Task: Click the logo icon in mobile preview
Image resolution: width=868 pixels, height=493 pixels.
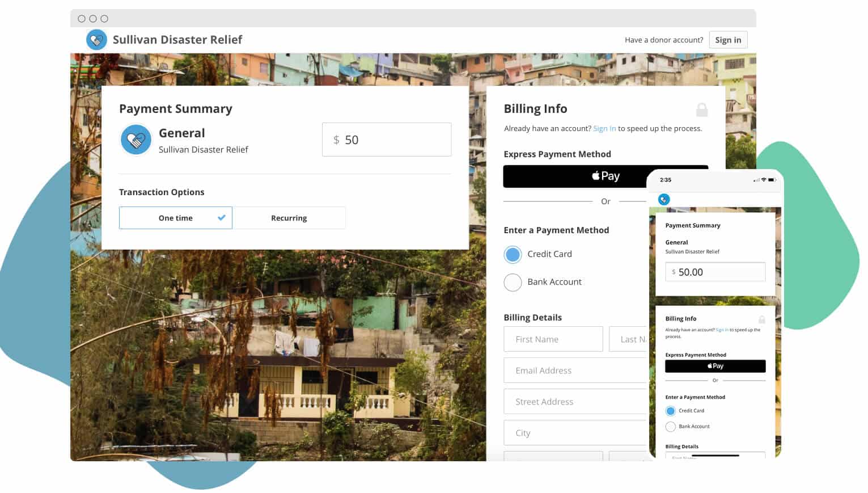Action: tap(664, 200)
